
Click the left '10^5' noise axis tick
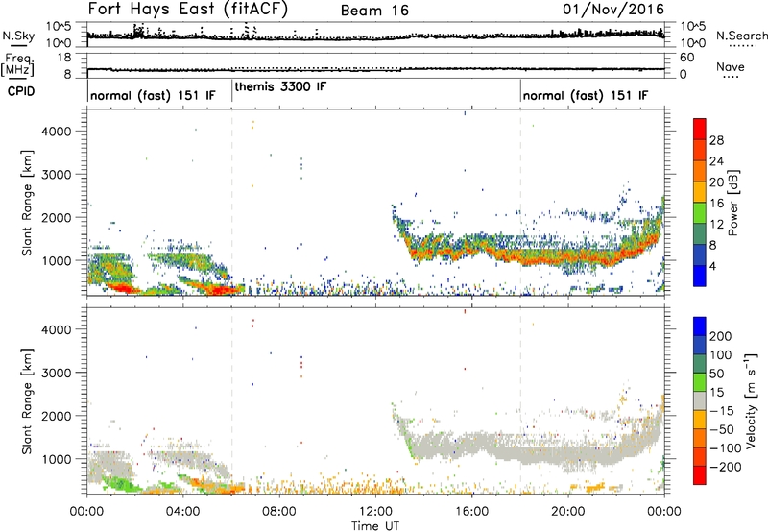[x=59, y=27]
